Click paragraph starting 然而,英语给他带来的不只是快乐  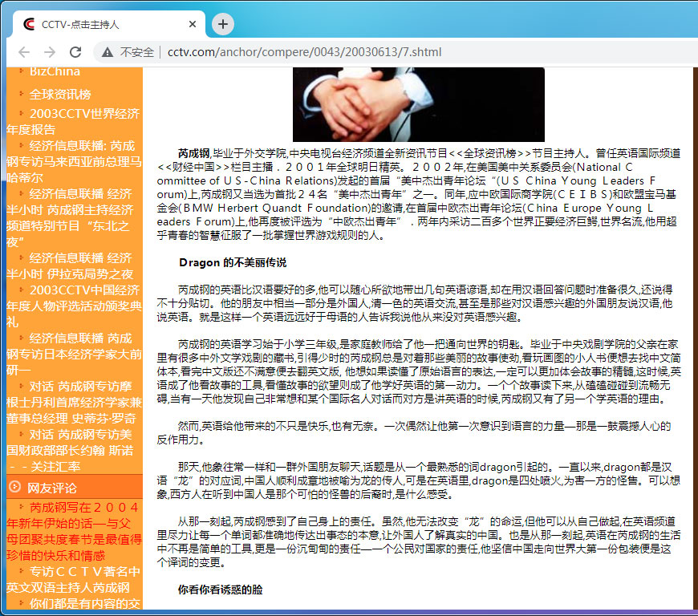(413, 433)
